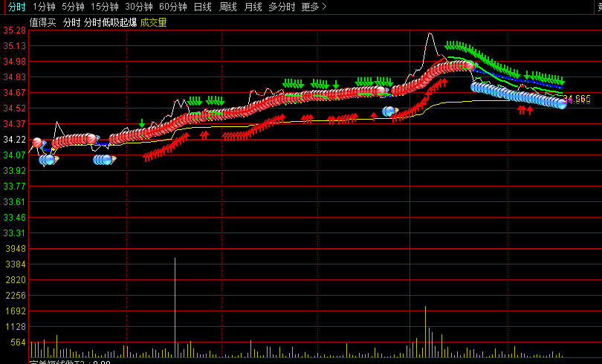Click the 3948 volume axis label

(16, 249)
